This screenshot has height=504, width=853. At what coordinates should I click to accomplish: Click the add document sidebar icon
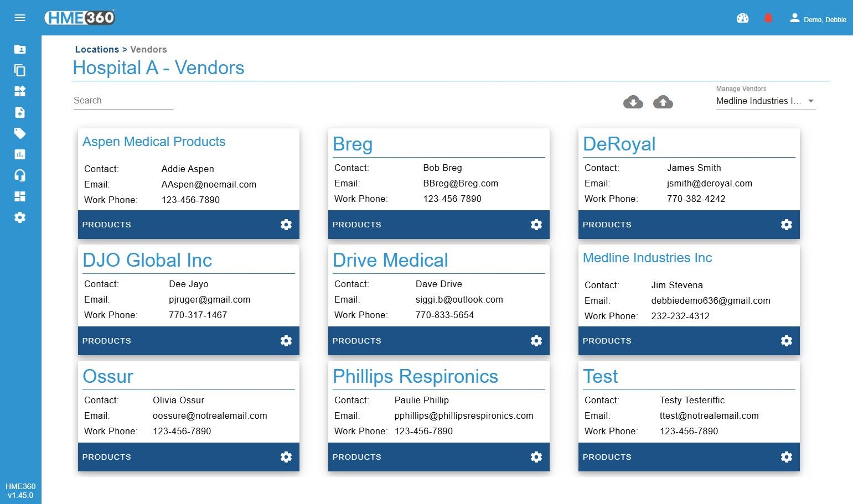[x=20, y=112]
